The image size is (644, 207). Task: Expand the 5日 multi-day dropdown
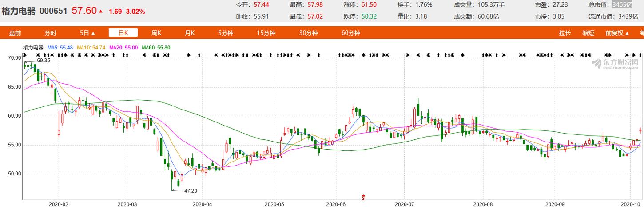(87, 33)
